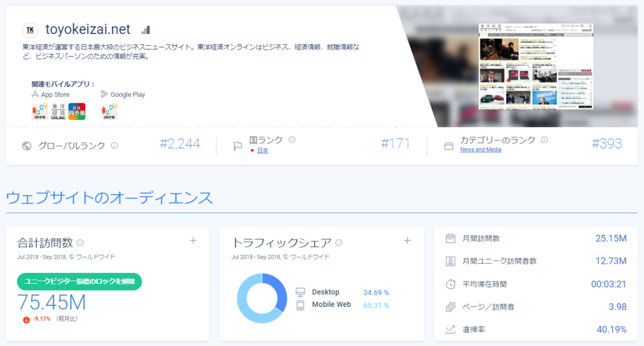Click the 関連モバイルアプリ label
This screenshot has width=644, height=346.
(63, 84)
